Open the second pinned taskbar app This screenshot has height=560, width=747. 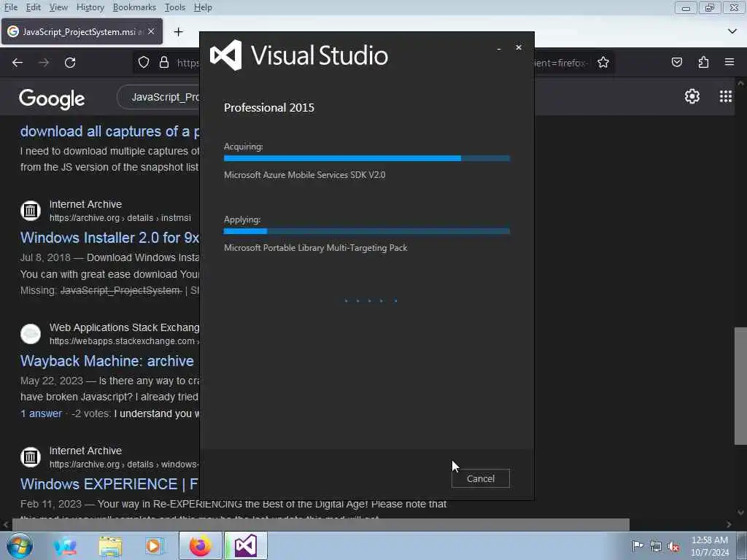[x=65, y=545]
